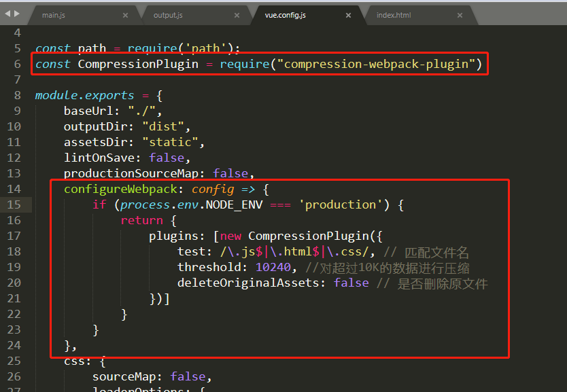Image resolution: width=567 pixels, height=392 pixels.
Task: Click the baseUrl property name
Action: tap(88, 111)
